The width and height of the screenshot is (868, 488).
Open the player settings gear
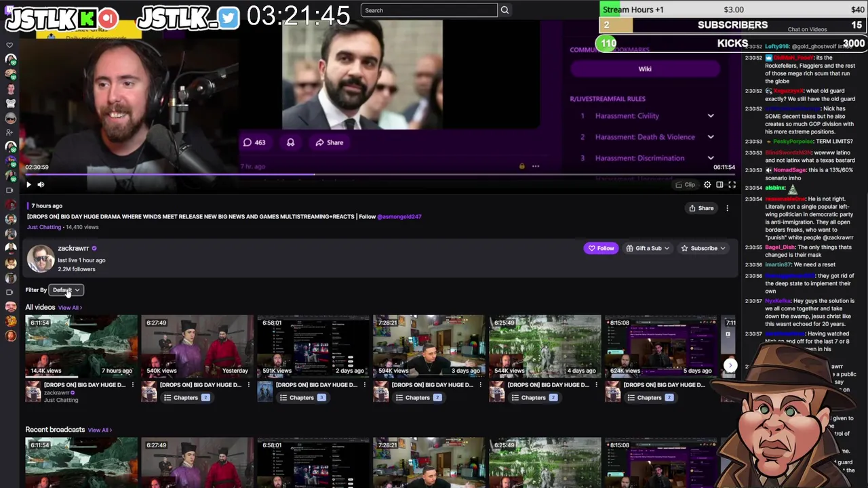click(707, 184)
